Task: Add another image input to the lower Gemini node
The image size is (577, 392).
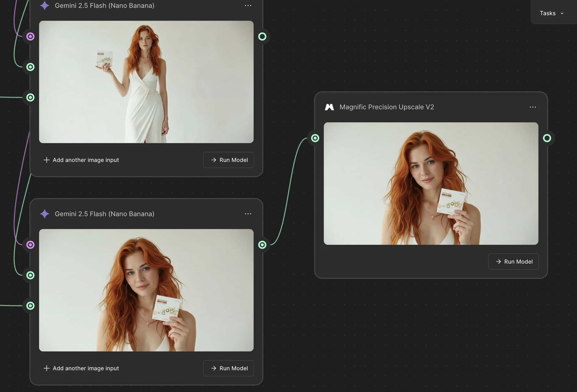Action: click(81, 368)
